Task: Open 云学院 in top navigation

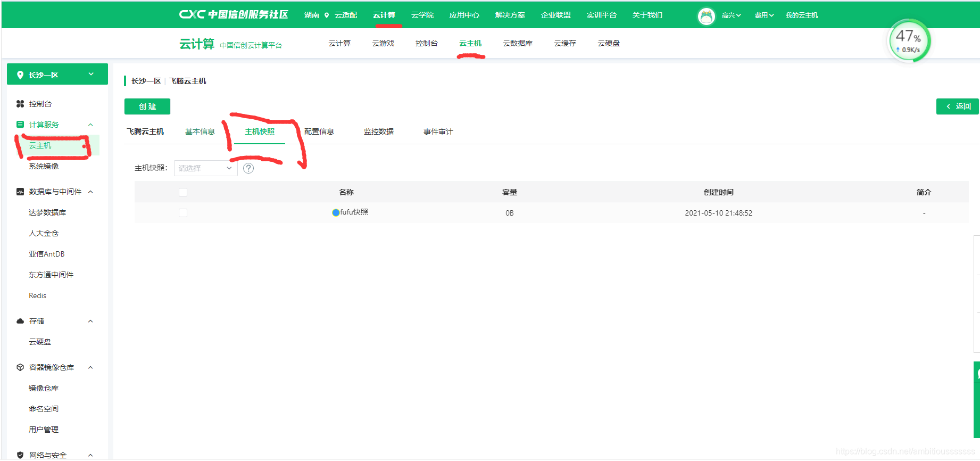Action: coord(422,15)
